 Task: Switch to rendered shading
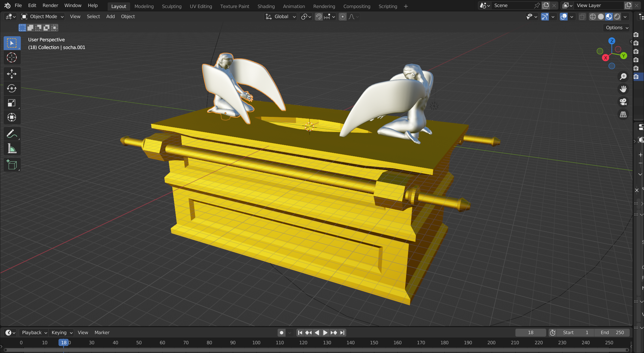point(617,16)
